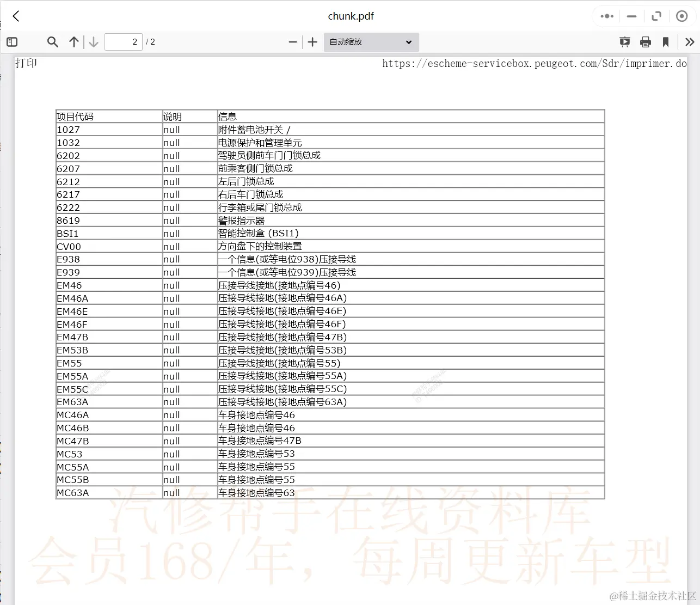Viewport: 700px width, 605px height.
Task: Toggle the PDF sidebar panel
Action: click(12, 41)
